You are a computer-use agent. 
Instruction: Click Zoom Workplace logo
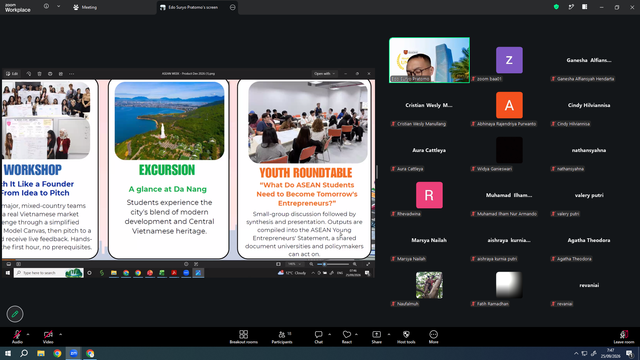18,8
